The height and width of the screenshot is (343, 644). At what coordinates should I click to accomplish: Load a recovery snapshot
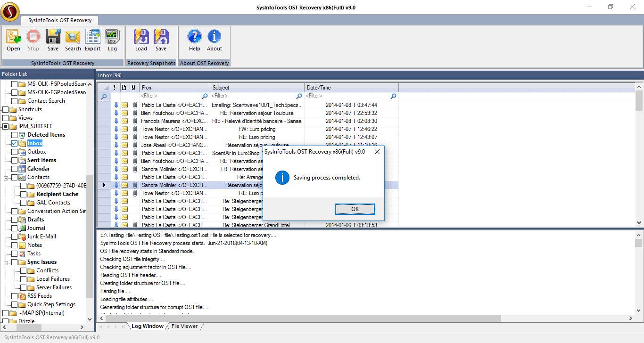coord(141,40)
